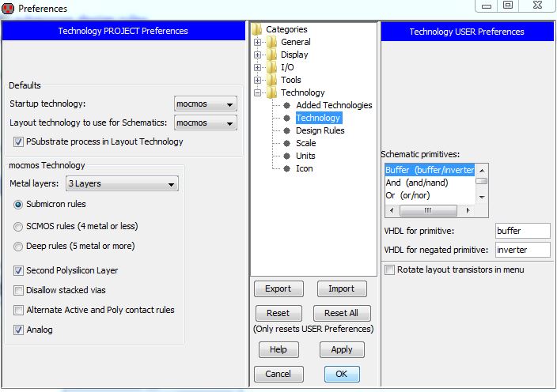
Task: Select Submicron rules radio button
Action: (x=18, y=205)
